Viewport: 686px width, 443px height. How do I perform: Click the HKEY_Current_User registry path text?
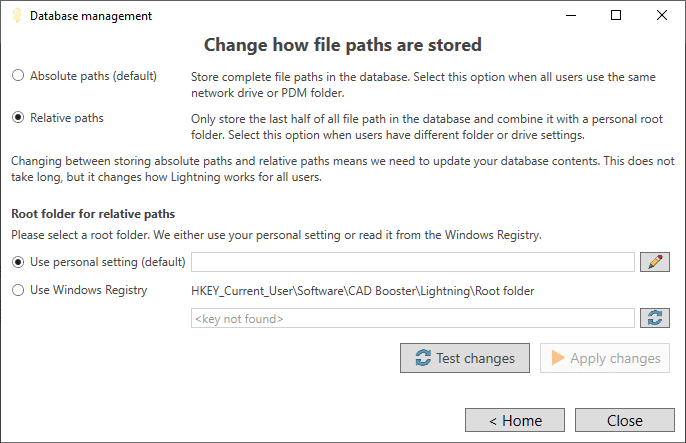[x=362, y=291]
